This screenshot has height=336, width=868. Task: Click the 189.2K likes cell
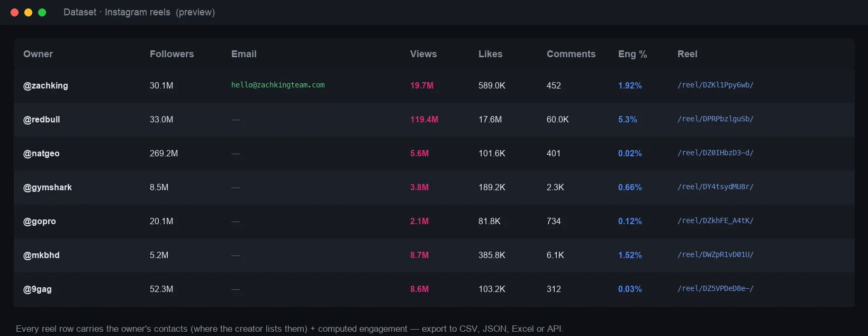[x=492, y=187]
